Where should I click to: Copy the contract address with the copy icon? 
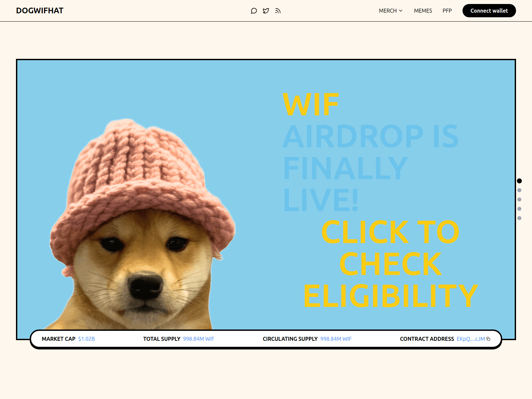coord(488,339)
